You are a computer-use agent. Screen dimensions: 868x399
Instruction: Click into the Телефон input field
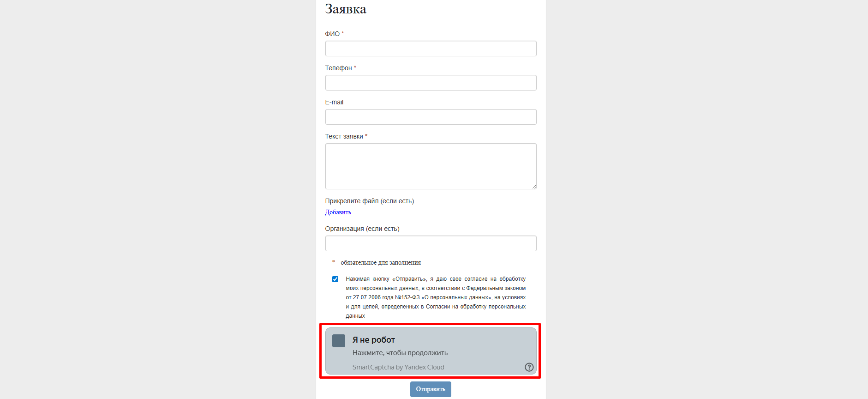431,83
